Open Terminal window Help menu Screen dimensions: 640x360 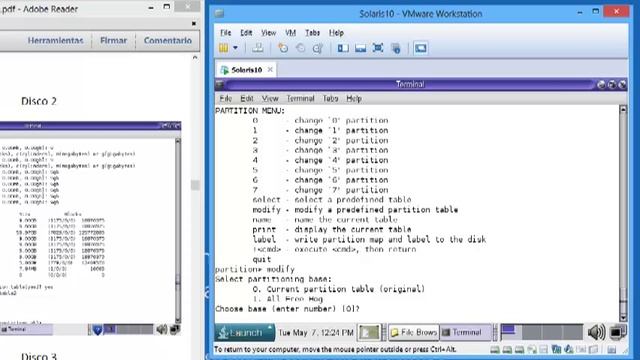coord(354,98)
